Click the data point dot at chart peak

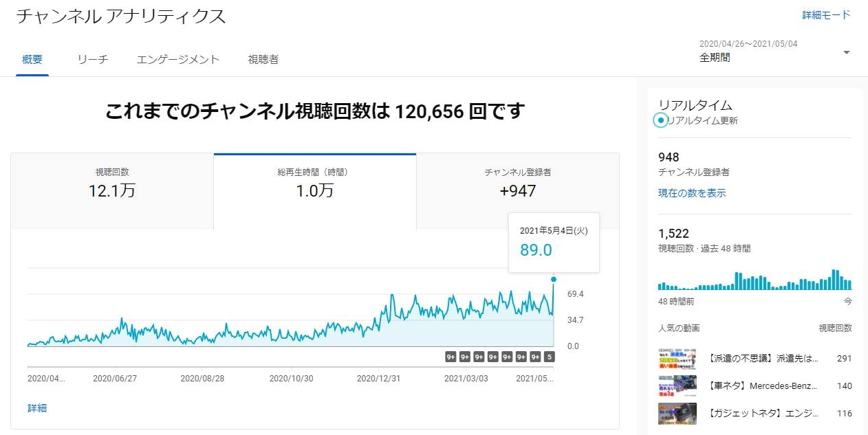553,279
